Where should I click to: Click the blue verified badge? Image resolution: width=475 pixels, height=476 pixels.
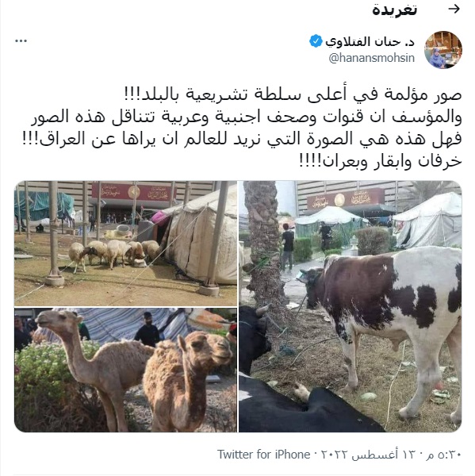point(316,41)
